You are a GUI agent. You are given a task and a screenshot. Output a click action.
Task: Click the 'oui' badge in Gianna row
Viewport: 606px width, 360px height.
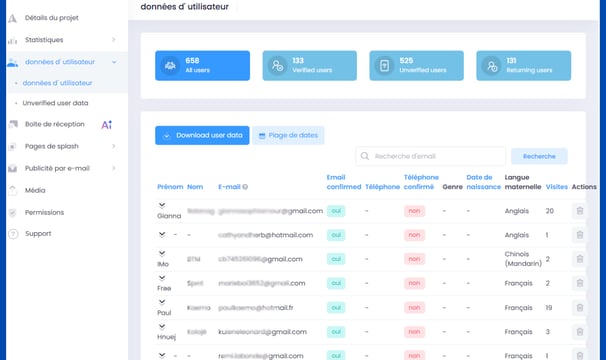pos(336,211)
